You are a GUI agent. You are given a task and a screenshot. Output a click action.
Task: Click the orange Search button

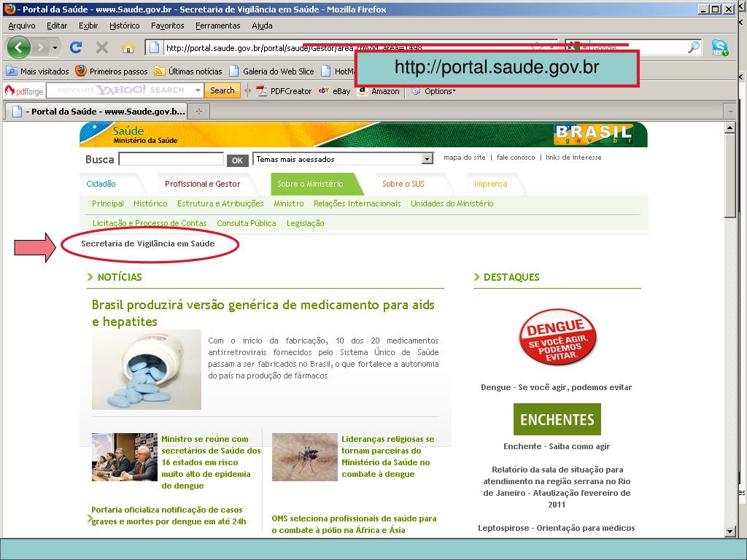click(x=222, y=90)
